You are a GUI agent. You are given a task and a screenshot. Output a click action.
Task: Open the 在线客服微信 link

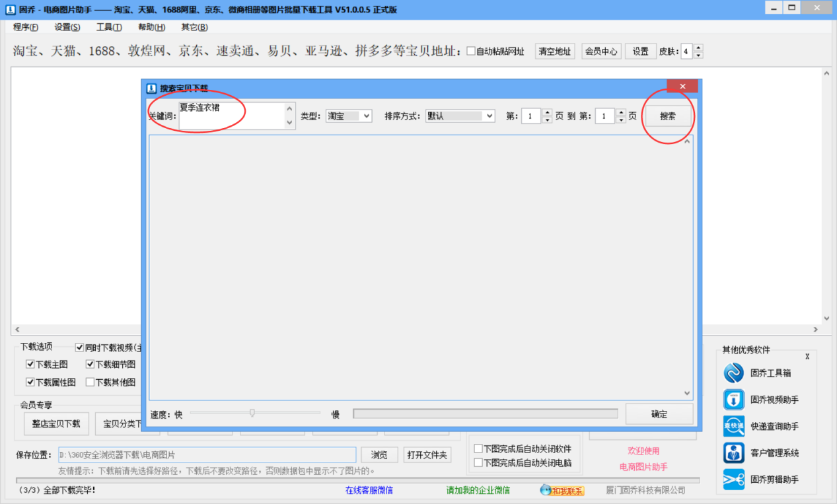tap(369, 490)
